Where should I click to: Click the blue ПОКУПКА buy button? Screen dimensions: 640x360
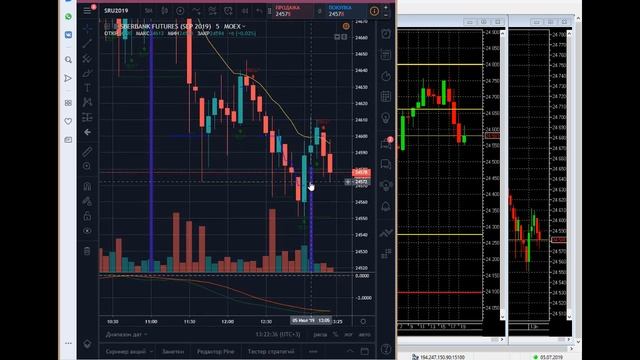346,11
